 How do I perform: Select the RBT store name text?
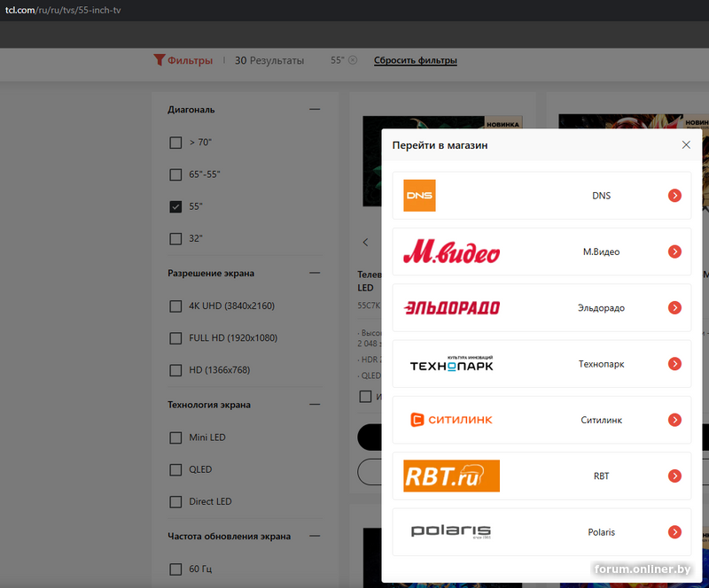[x=602, y=476]
